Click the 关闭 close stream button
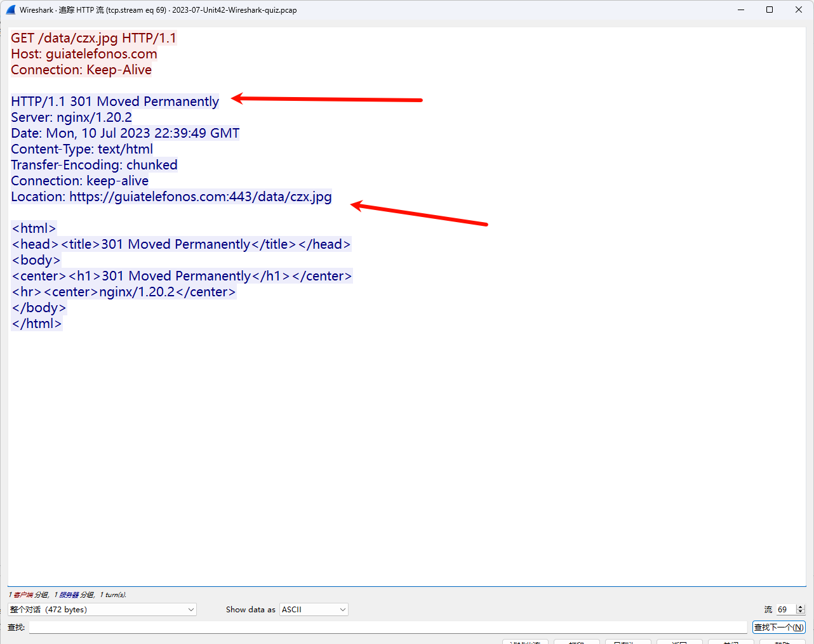The width and height of the screenshot is (814, 644). click(731, 642)
